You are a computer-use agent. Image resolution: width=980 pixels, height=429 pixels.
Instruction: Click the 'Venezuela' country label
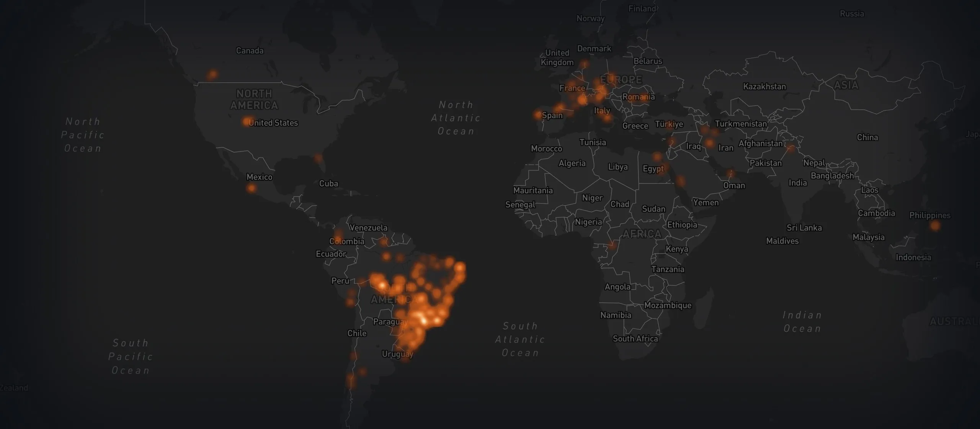coord(368,228)
